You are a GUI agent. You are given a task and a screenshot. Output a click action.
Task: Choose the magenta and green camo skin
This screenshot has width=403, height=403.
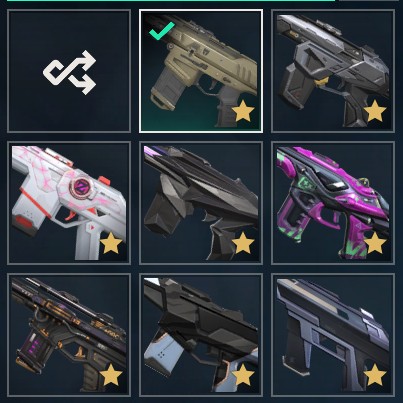pos(333,203)
